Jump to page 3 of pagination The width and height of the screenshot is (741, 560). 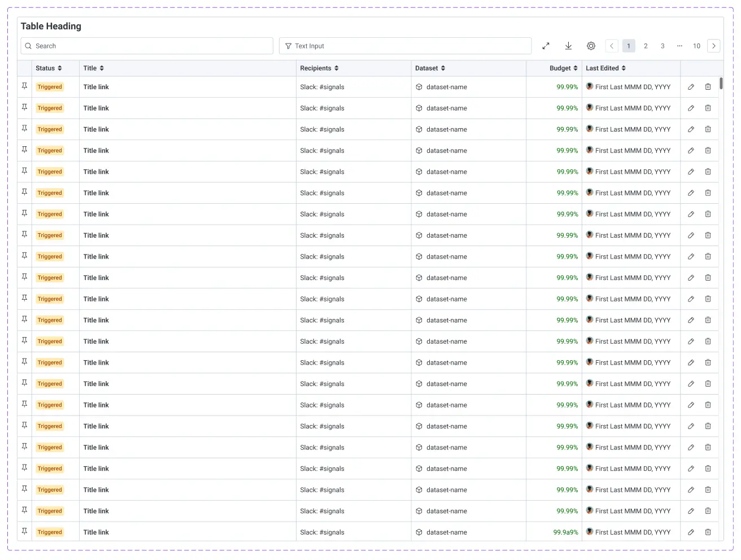pos(662,46)
